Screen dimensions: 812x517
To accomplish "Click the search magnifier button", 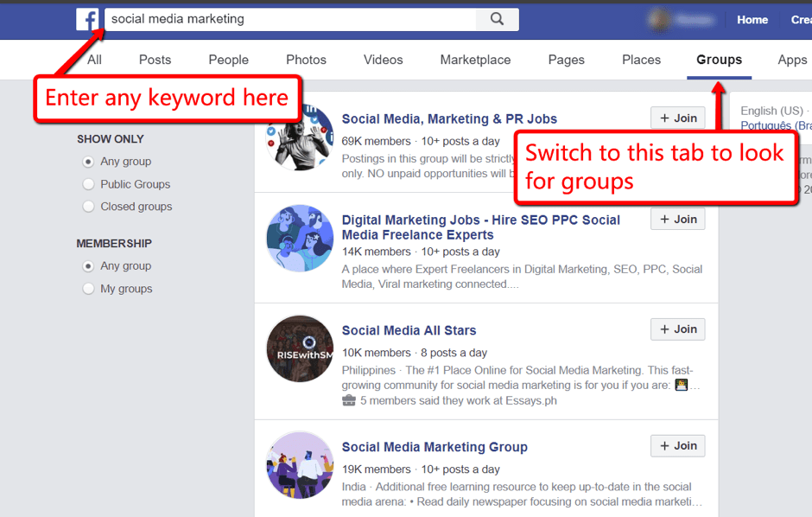I will pos(498,19).
